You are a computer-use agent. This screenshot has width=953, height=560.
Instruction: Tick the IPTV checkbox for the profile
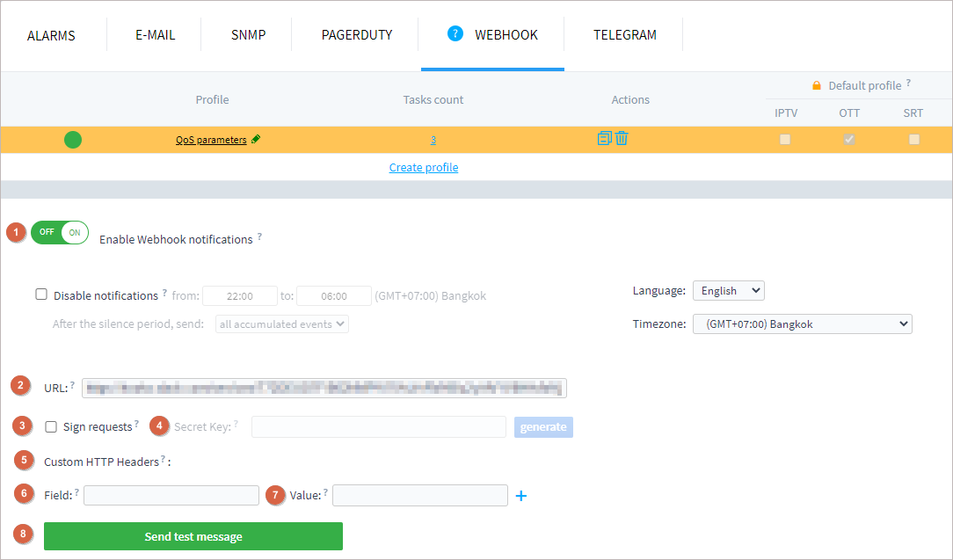785,139
